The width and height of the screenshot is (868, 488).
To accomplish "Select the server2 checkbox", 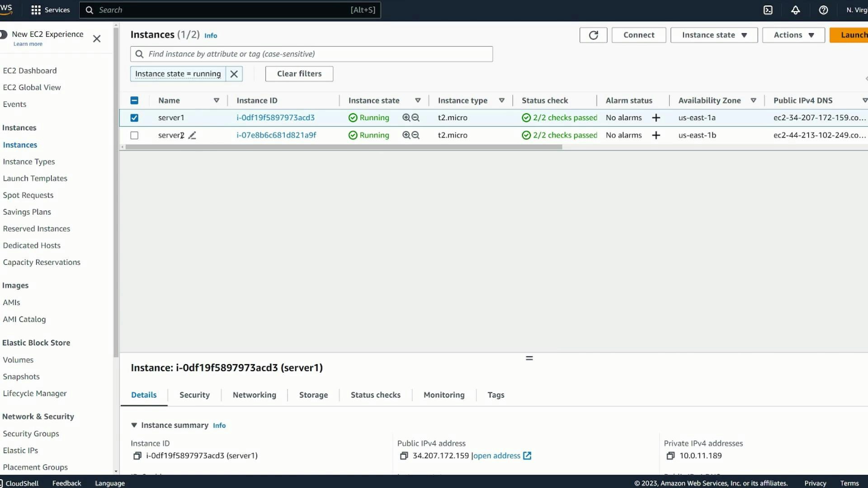I will point(134,135).
